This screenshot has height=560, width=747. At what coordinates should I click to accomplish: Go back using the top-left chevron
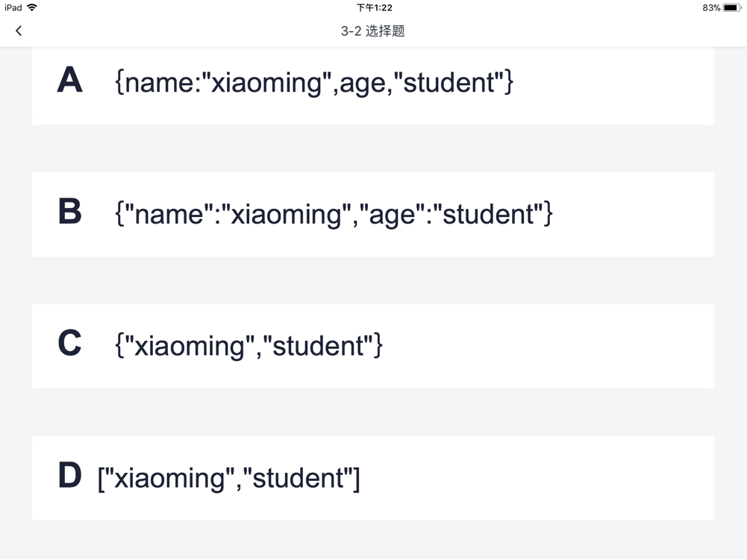[x=19, y=31]
